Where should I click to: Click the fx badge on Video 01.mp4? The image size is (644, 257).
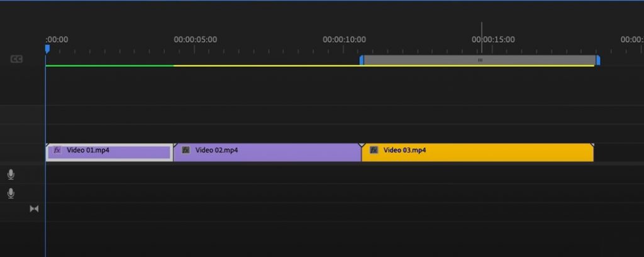pos(57,151)
